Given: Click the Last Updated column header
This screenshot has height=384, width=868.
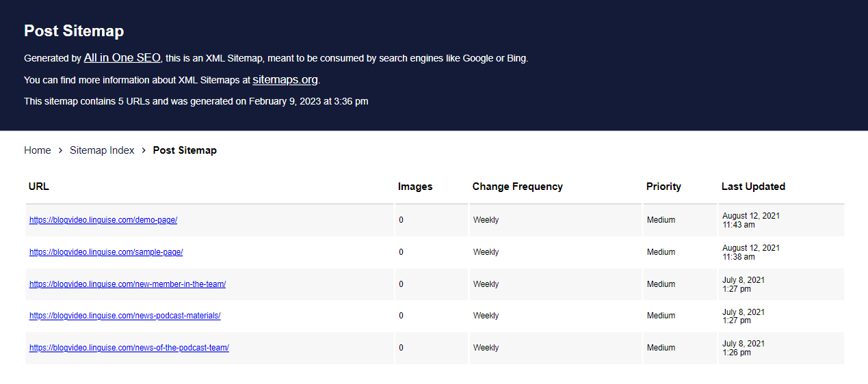Looking at the screenshot, I should point(753,187).
